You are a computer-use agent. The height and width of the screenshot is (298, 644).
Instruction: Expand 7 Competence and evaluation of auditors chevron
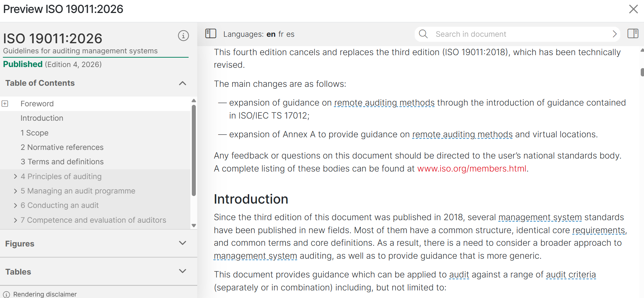16,220
